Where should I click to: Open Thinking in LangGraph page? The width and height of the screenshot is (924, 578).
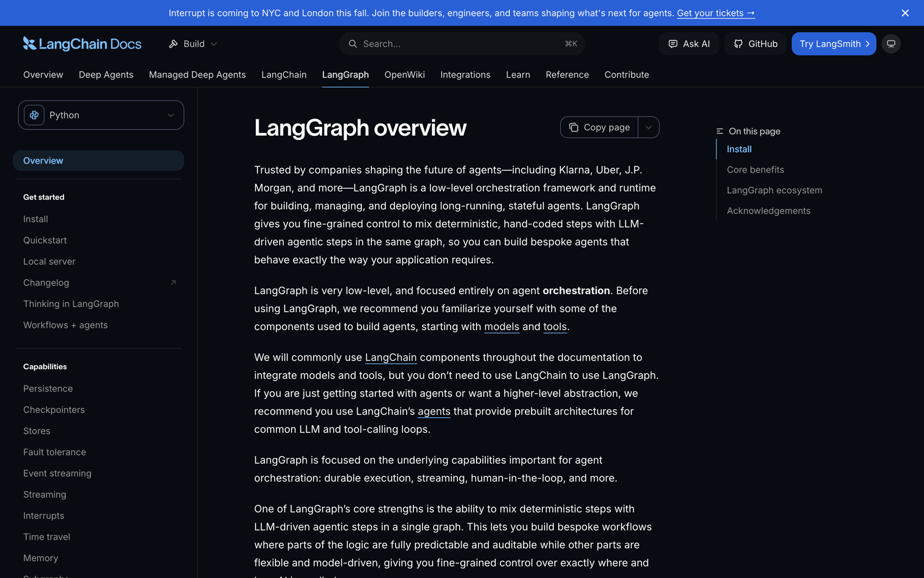click(71, 304)
